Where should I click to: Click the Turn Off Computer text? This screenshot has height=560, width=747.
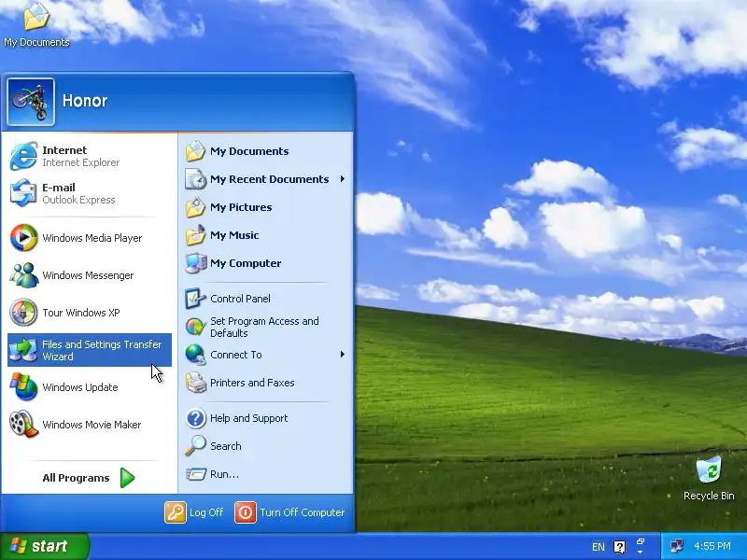coord(302,512)
